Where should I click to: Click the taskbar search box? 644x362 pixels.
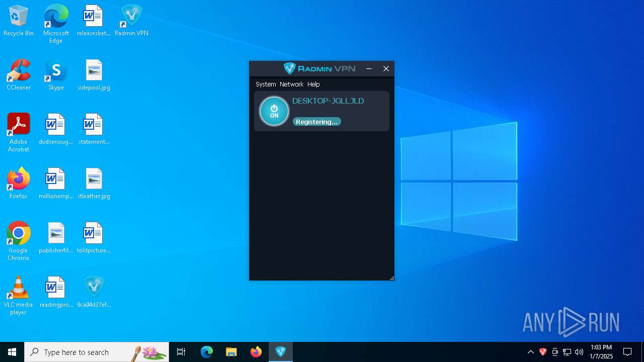pos(97,352)
